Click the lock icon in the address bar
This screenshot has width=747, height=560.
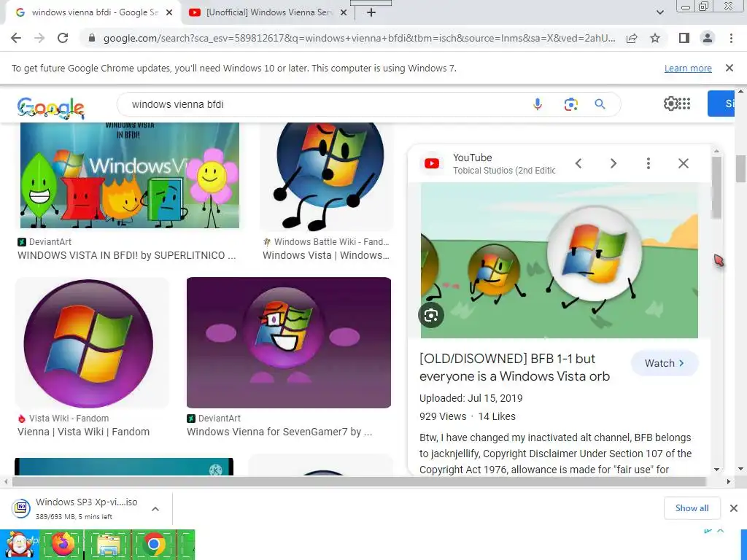[x=92, y=38]
